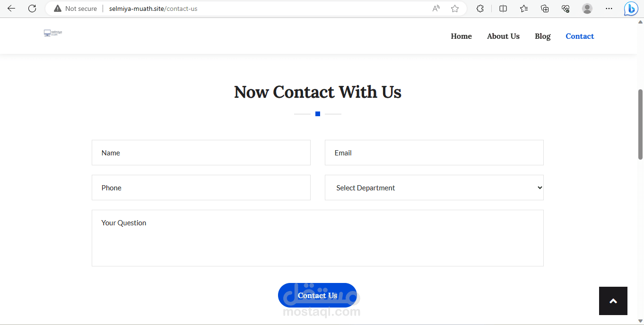Click the read aloud icon in address bar

(436, 9)
